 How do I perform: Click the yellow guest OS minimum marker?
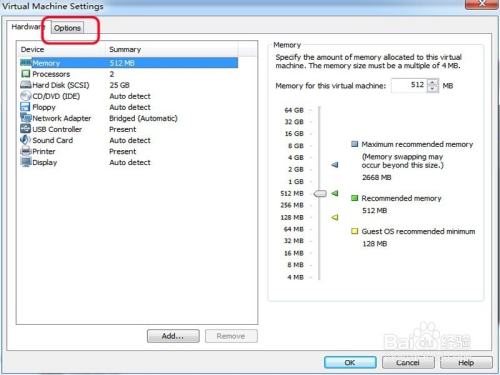(335, 217)
